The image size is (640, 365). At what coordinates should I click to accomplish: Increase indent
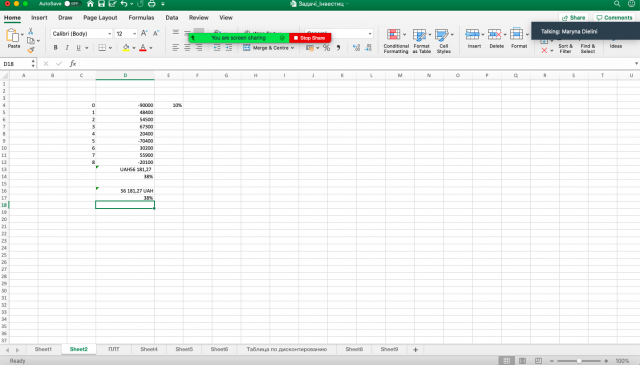click(229, 48)
